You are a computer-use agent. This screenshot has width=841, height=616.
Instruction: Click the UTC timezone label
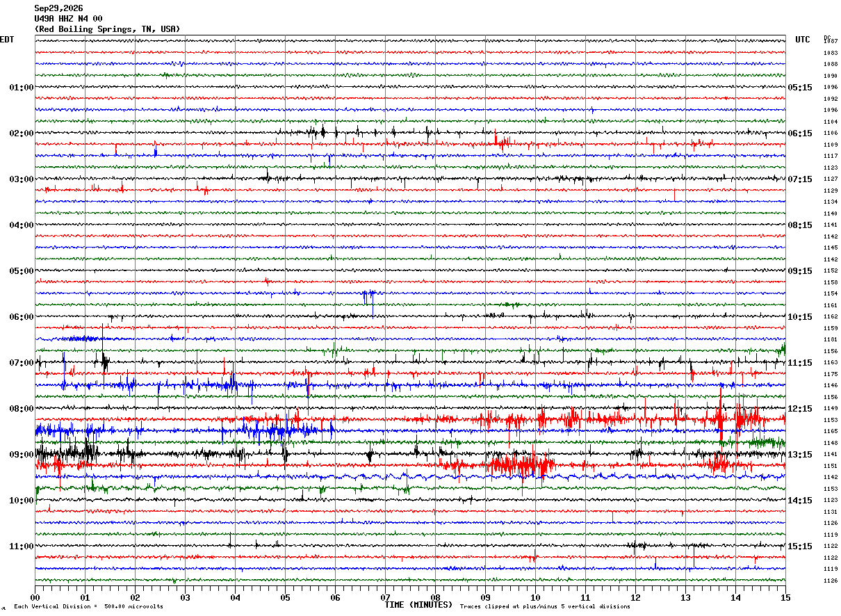tap(803, 40)
